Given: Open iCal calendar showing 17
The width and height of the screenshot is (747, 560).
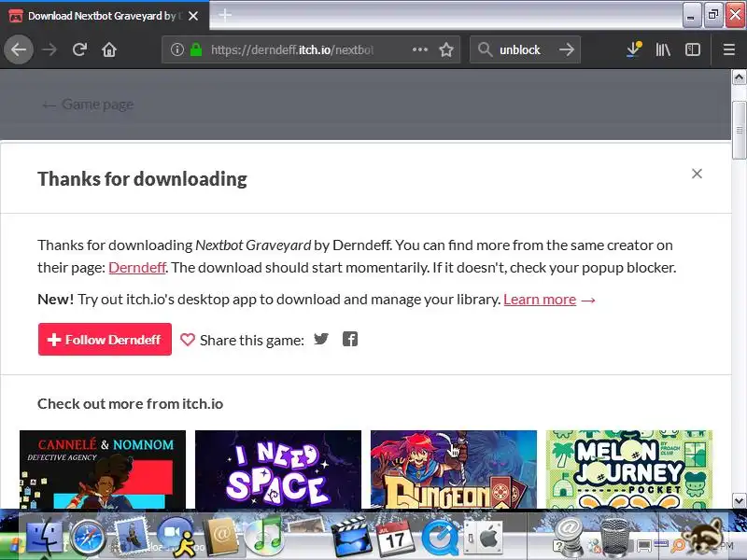Looking at the screenshot, I should tap(395, 538).
